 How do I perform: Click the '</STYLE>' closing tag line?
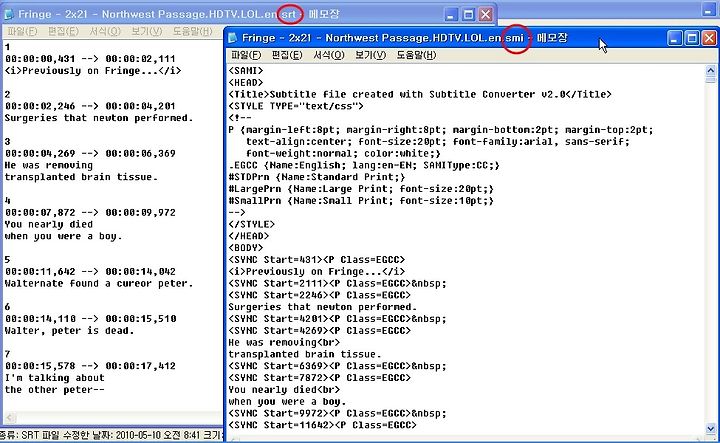point(251,224)
